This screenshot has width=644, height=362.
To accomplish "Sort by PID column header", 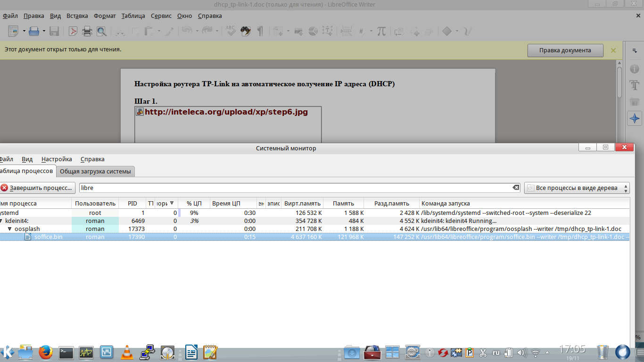I will [132, 203].
